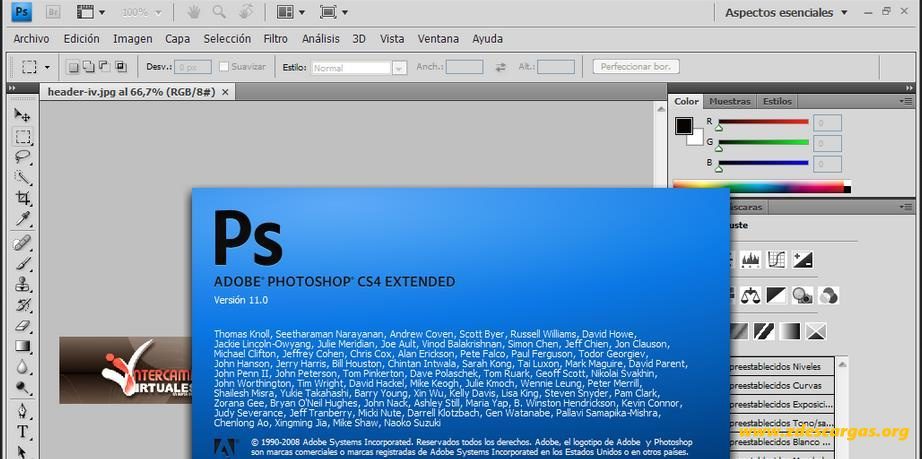Choose Intersect with selection mode button
This screenshot has width=922, height=459.
(121, 67)
